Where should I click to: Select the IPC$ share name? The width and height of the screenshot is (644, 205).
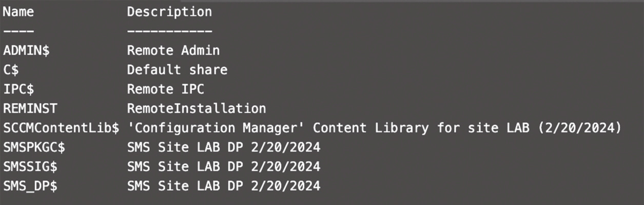coord(18,89)
